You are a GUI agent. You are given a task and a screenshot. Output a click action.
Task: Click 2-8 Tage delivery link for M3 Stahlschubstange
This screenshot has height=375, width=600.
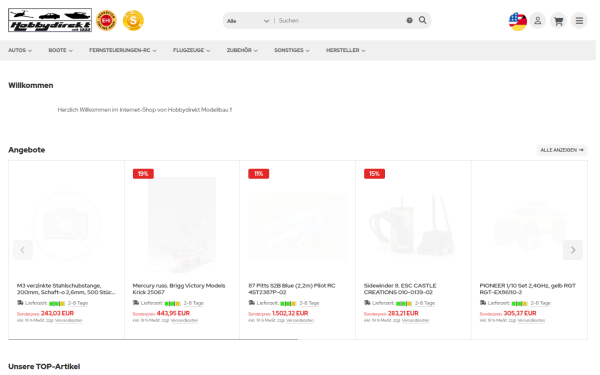click(x=78, y=303)
